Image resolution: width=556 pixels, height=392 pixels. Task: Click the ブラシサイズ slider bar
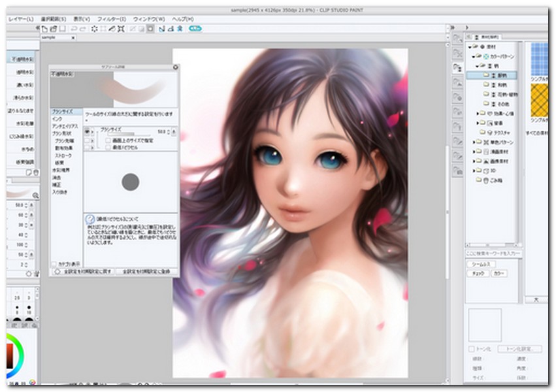click(131, 134)
